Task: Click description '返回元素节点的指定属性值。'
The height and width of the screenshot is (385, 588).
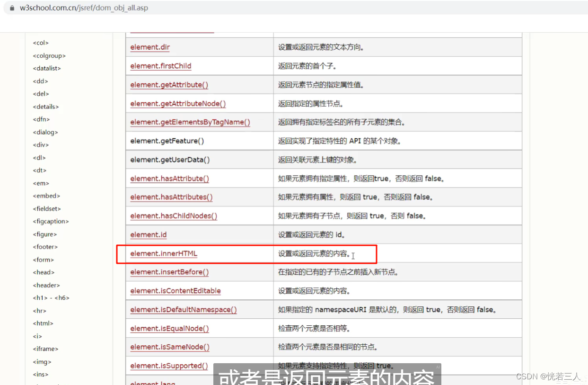Action: coord(321,85)
